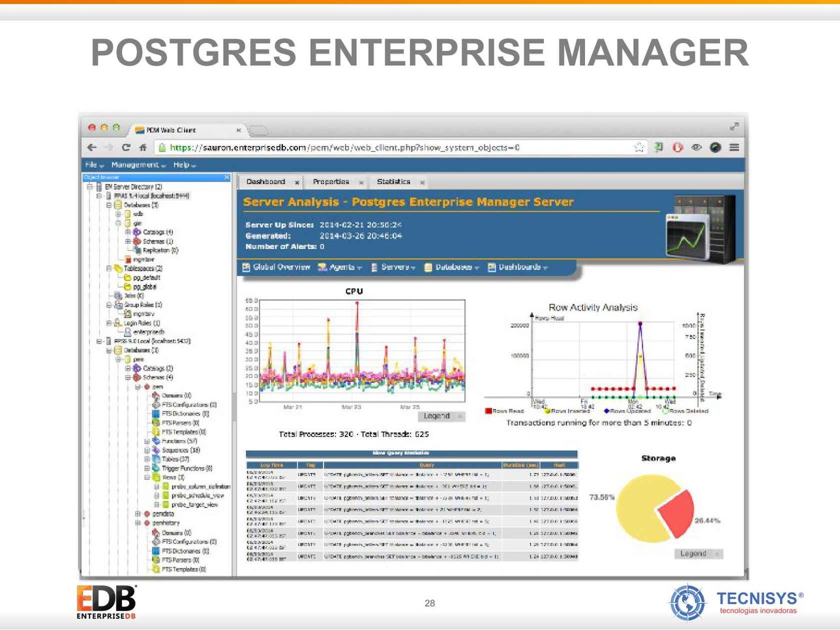Select the Group Roles tree icon
Viewport: 840px width, 630px height.
(x=118, y=305)
